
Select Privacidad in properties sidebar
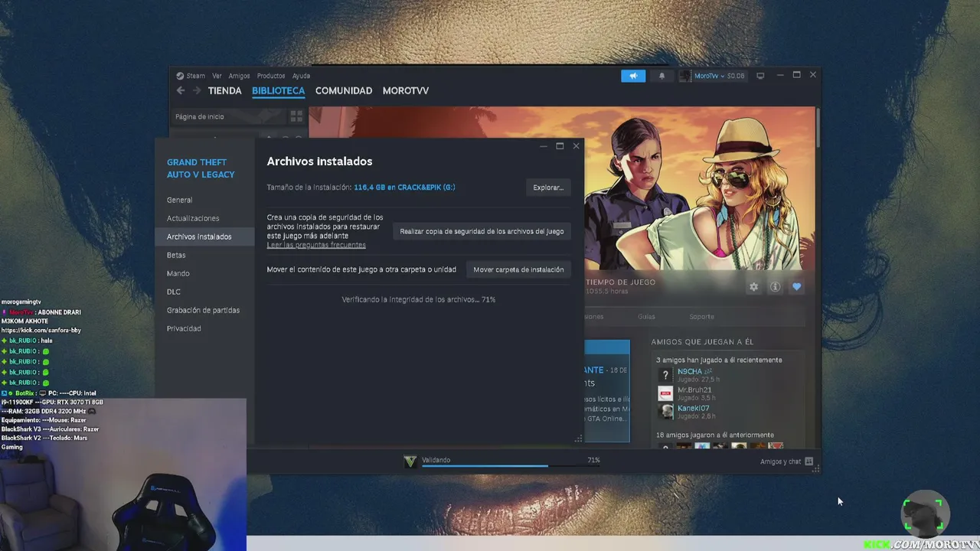pos(204,328)
